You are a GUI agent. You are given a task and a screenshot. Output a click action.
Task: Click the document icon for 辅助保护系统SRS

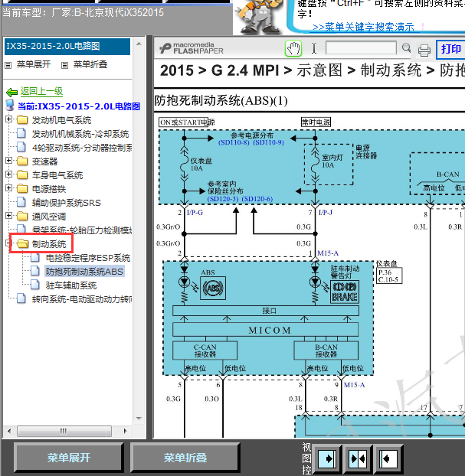tap(21, 202)
